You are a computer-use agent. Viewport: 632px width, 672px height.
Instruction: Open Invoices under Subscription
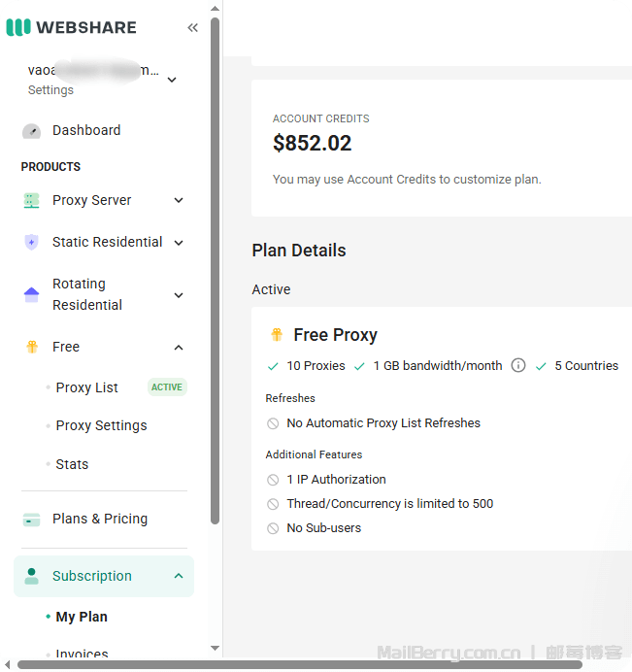(82, 655)
